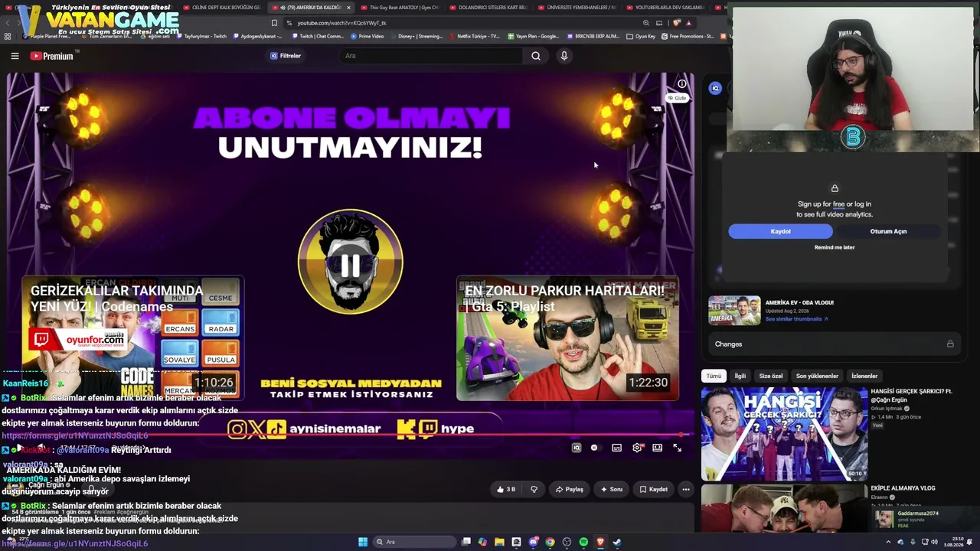
Task: Switch to theater mode in player
Action: click(x=657, y=448)
